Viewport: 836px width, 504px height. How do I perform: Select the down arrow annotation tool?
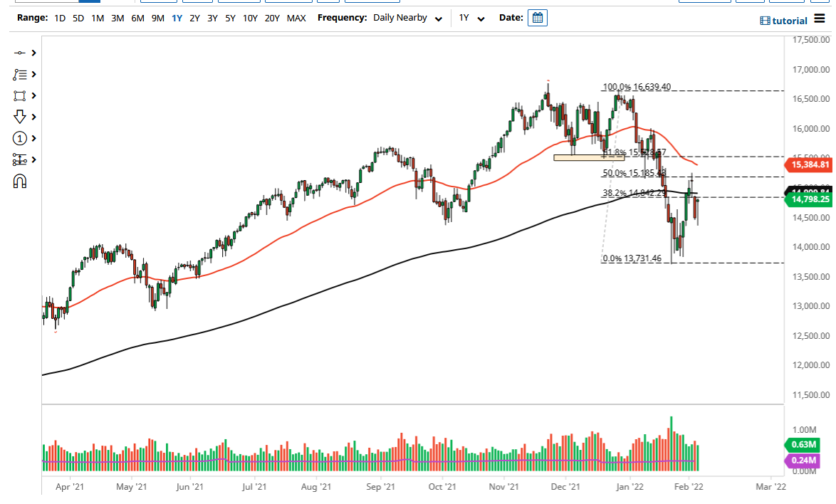point(19,116)
